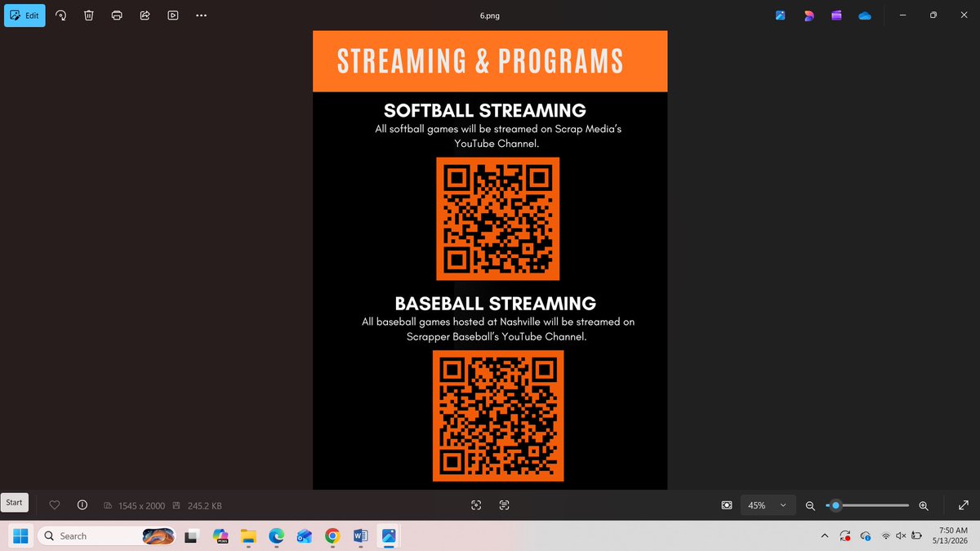
Task: Open Outlook from the taskbar
Action: (x=305, y=536)
